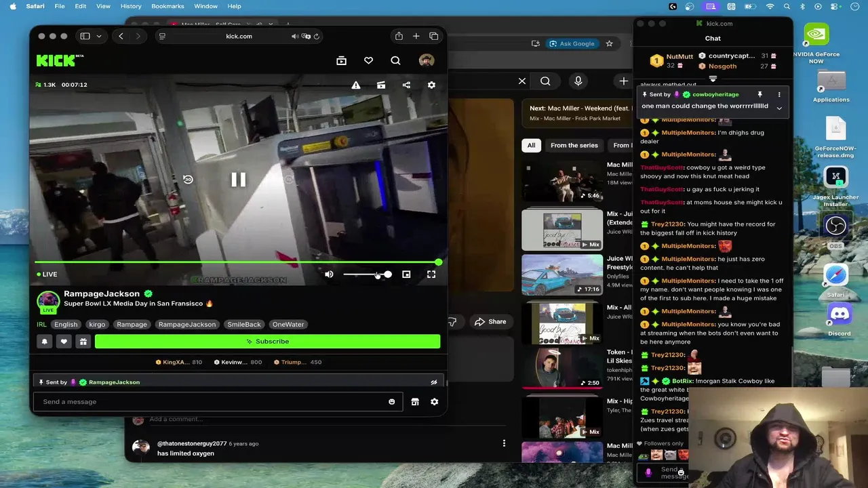The image size is (868, 488).
Task: Open the pinned message three-dot menu
Action: point(779,94)
